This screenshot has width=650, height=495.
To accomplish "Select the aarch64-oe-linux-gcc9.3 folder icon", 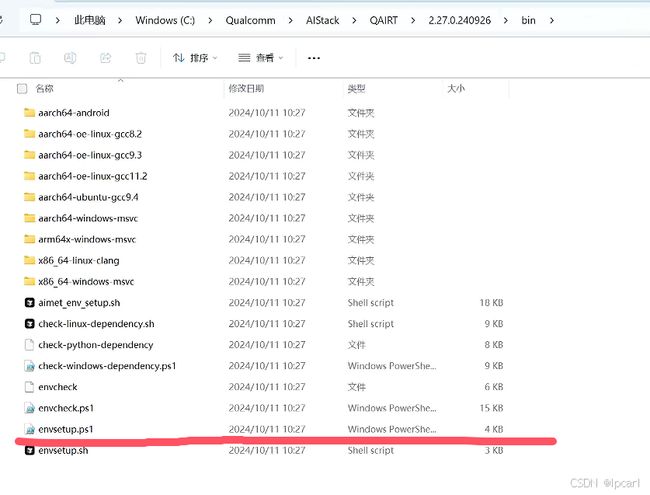I will tap(29, 155).
